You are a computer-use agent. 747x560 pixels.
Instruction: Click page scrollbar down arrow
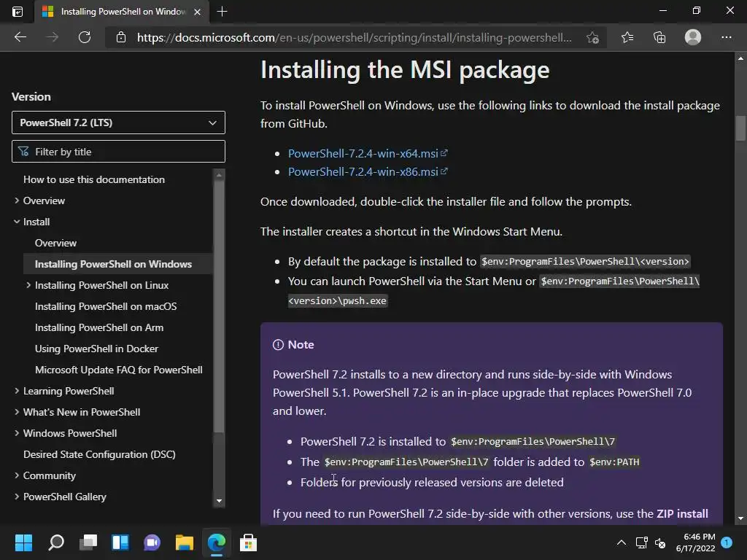point(740,518)
